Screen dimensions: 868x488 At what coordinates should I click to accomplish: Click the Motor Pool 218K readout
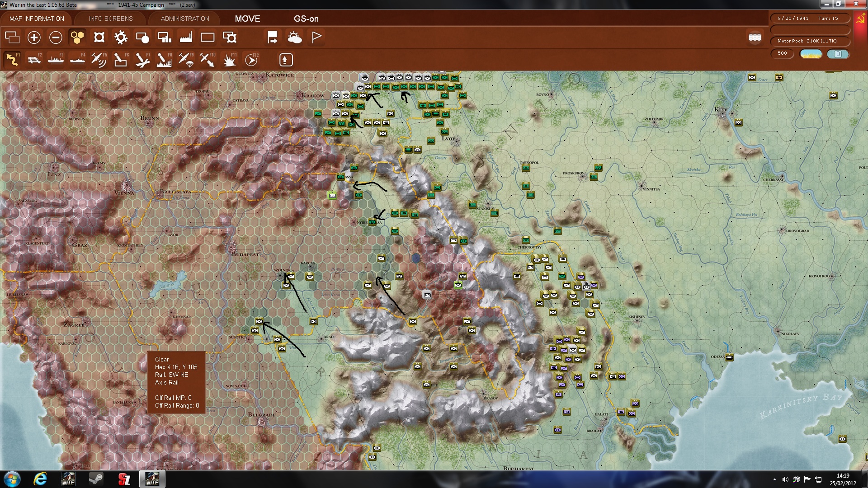coord(810,41)
